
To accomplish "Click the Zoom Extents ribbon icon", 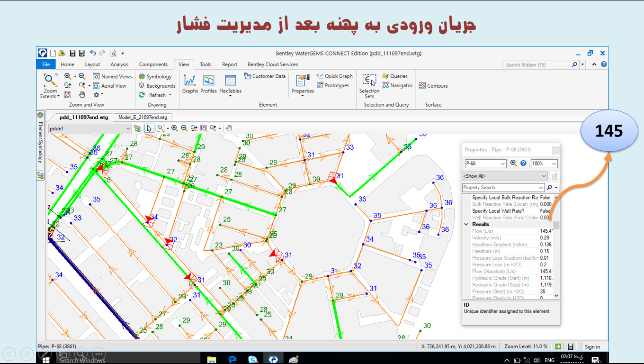I will pyautogui.click(x=50, y=80).
